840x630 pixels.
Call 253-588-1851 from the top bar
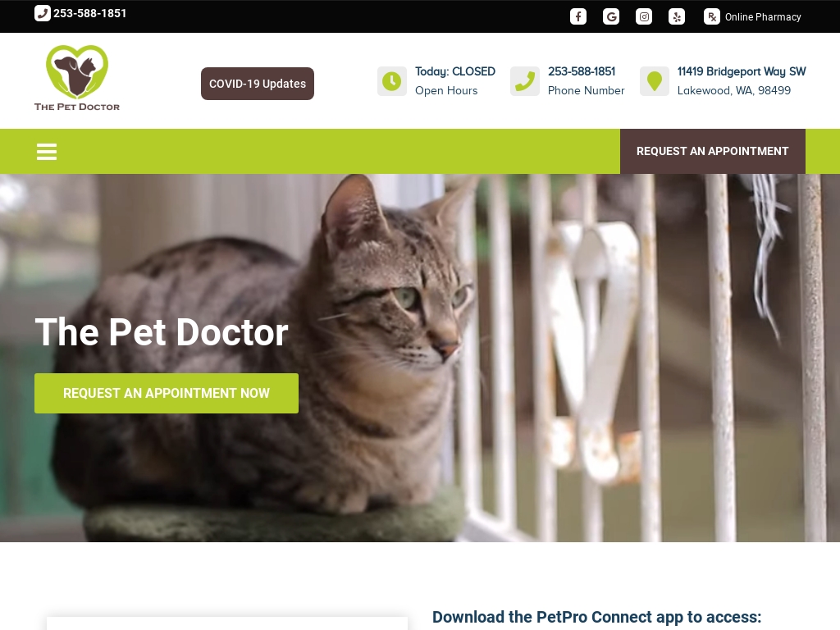click(x=90, y=13)
